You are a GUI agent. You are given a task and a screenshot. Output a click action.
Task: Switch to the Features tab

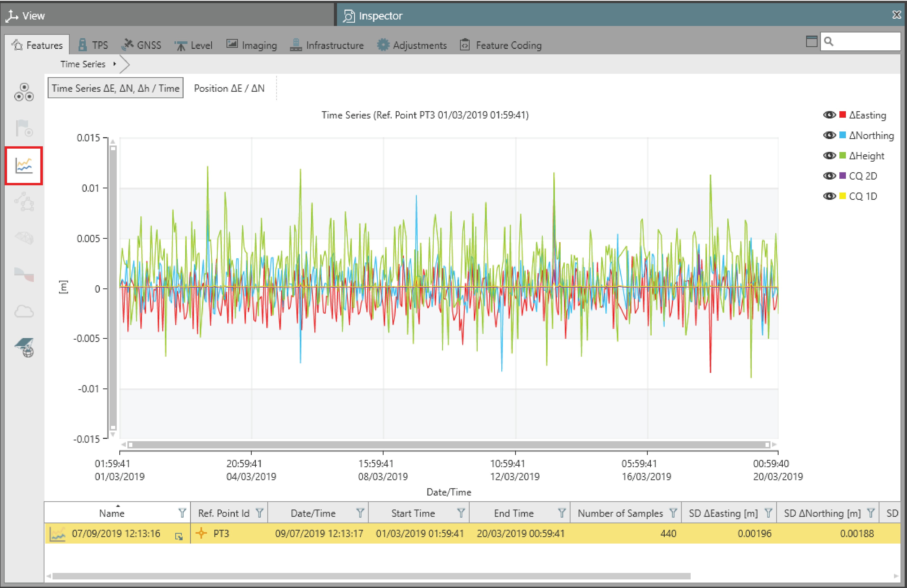tap(37, 45)
